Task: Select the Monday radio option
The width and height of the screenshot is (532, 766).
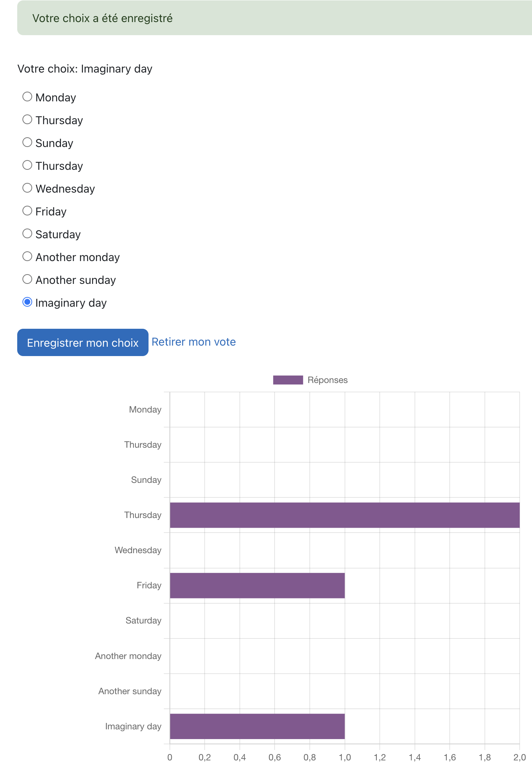Action: click(x=27, y=97)
